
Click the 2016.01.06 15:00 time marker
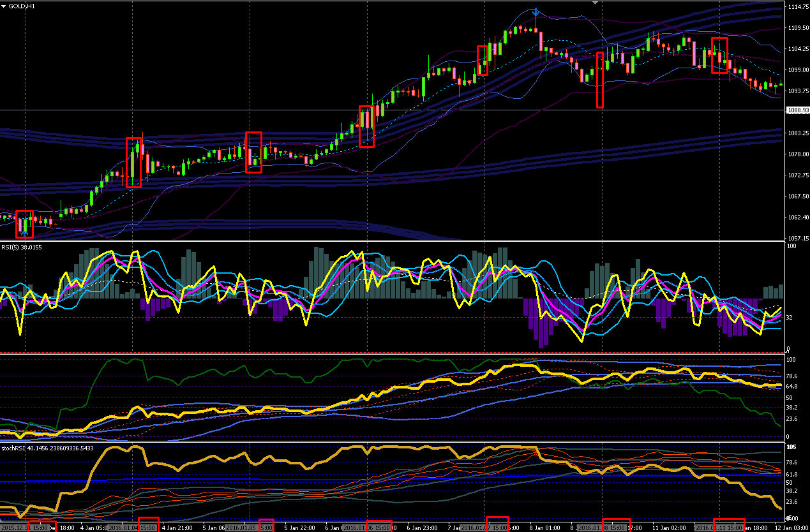point(367,528)
